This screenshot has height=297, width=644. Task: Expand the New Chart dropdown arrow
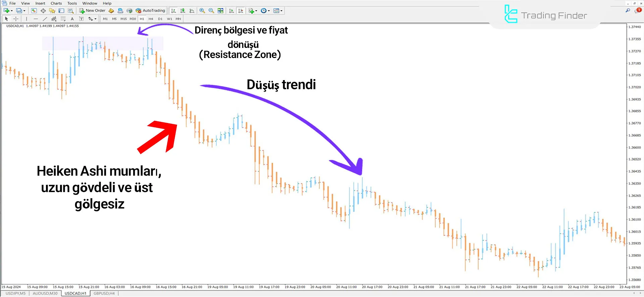tap(12, 11)
